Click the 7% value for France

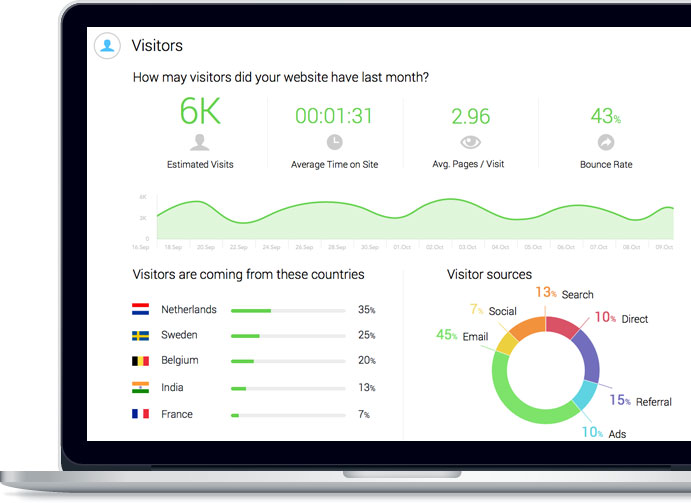coord(364,414)
